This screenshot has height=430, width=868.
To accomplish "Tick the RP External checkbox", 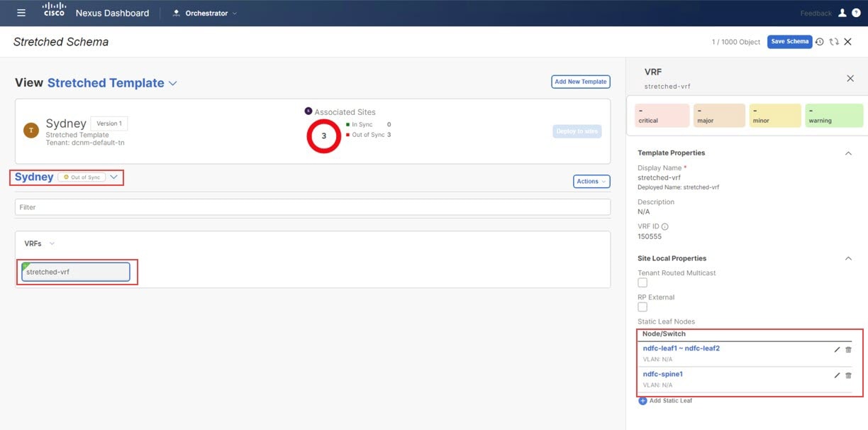I will (642, 307).
